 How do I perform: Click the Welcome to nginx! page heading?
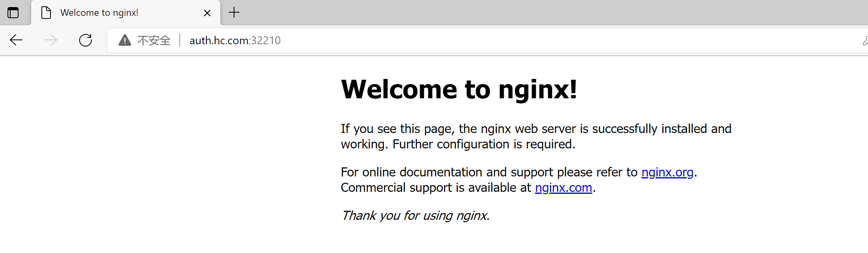point(459,89)
